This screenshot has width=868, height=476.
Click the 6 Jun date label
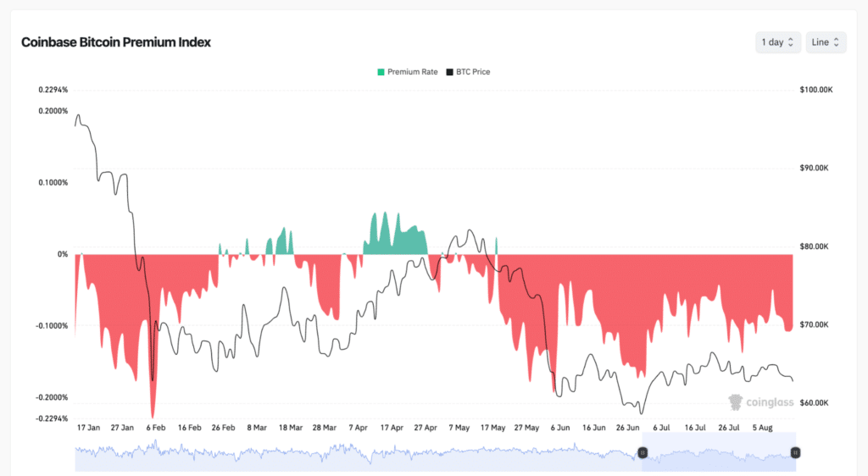[560, 428]
